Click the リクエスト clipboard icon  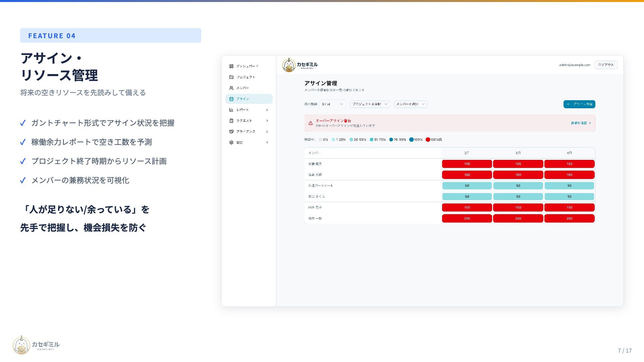point(231,121)
